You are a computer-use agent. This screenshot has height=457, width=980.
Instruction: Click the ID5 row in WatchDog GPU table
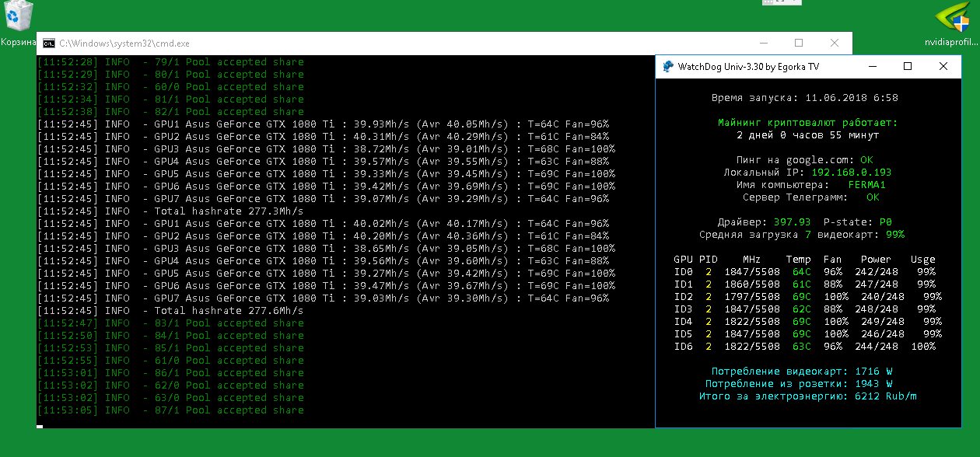coord(808,334)
